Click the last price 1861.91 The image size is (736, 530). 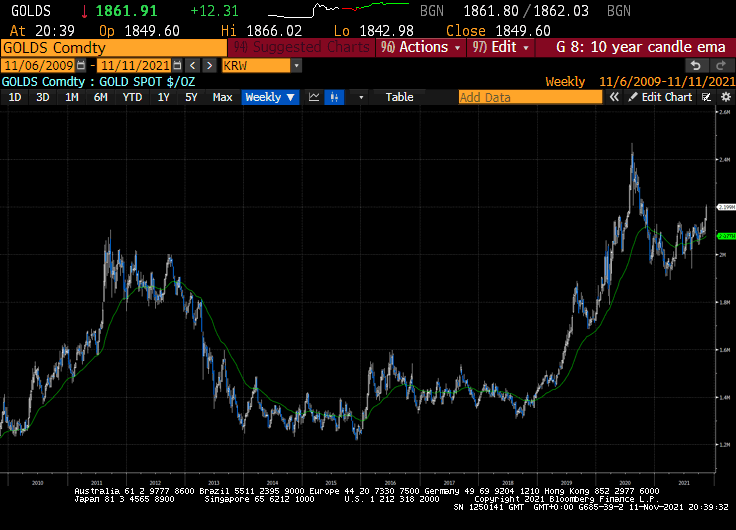(x=126, y=11)
